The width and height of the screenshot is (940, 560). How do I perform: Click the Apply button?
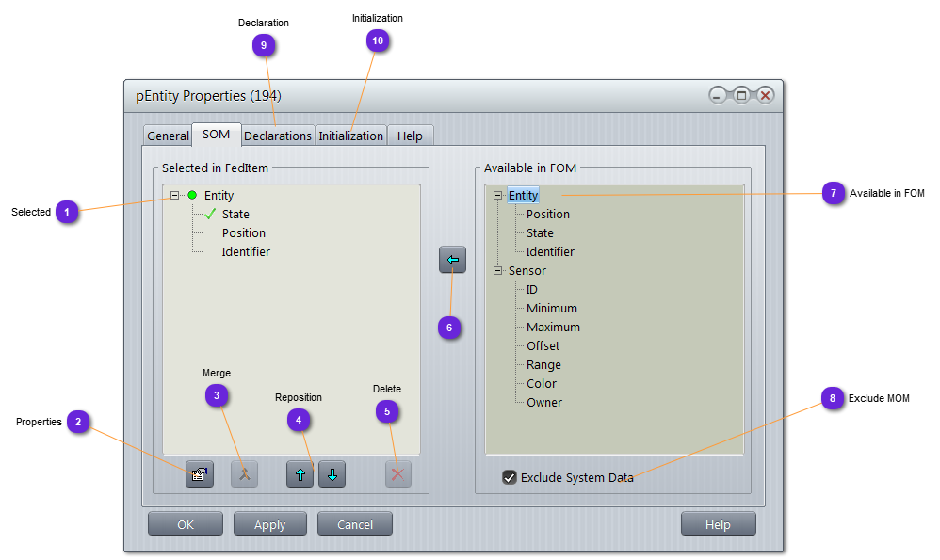click(x=269, y=524)
